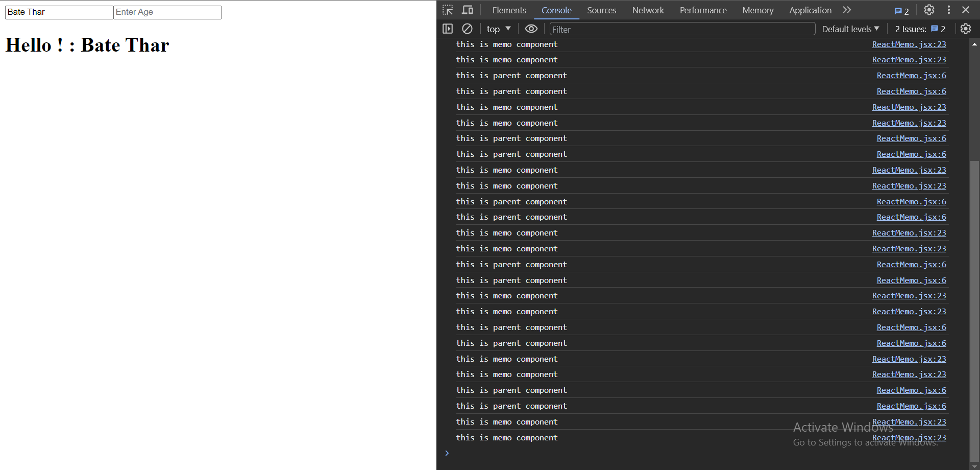The height and width of the screenshot is (470, 980).
Task: Click the console vertical scrollbar thumb
Action: 974,307
